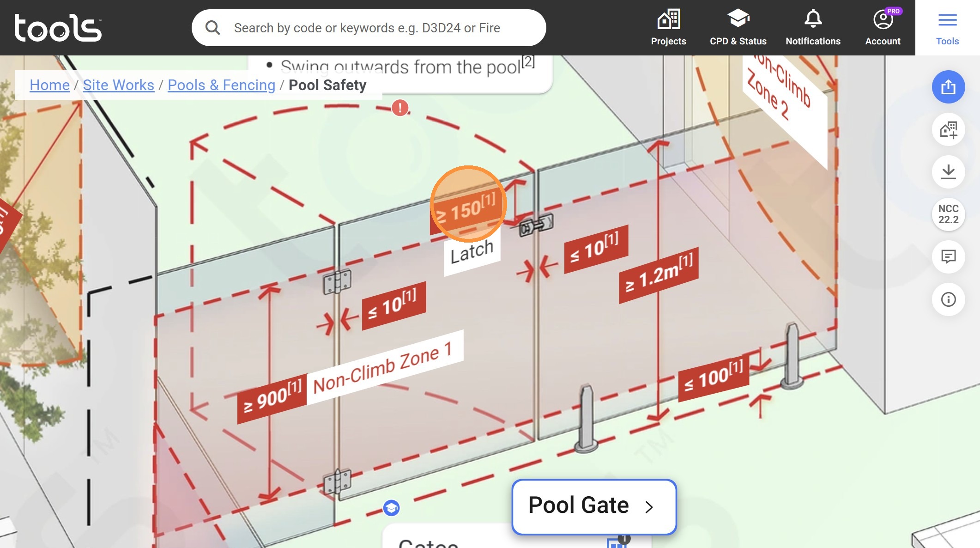980x548 pixels.
Task: Expand the Pool Gate button
Action: (594, 506)
